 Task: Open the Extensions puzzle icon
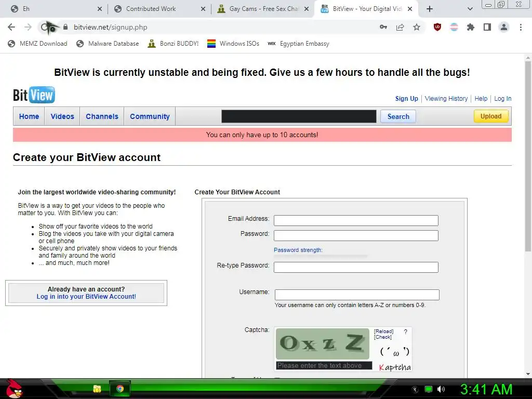click(471, 27)
